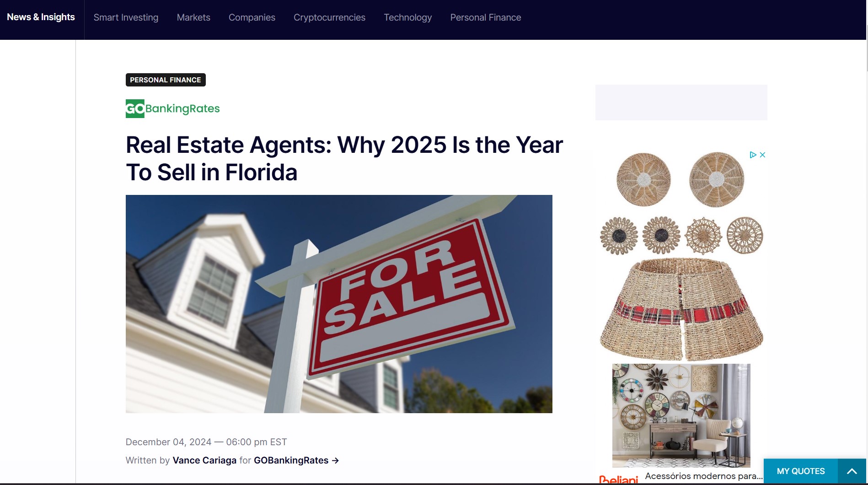Go to the Markets section
This screenshot has width=868, height=485.
coord(193,17)
